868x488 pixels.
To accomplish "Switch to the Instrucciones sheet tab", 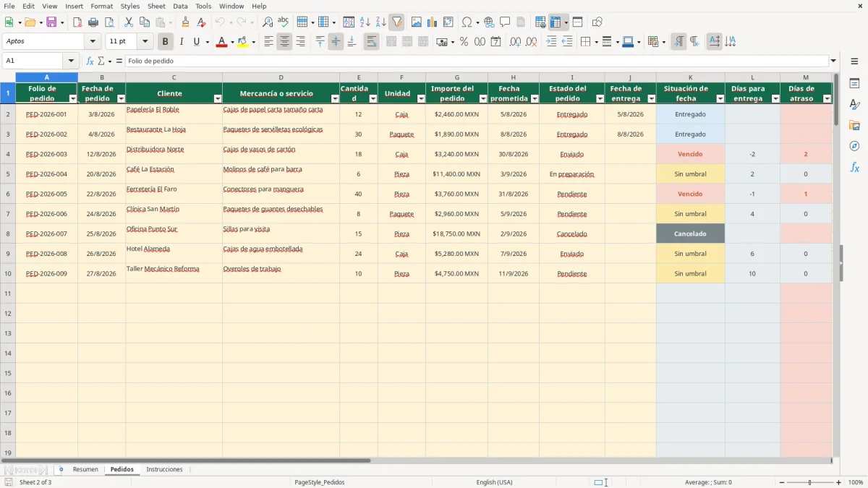I will pos(165,469).
